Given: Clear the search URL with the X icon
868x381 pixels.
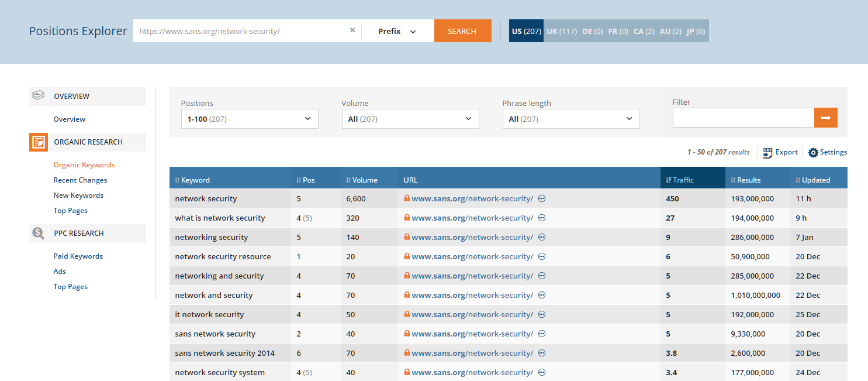Looking at the screenshot, I should pyautogui.click(x=352, y=30).
